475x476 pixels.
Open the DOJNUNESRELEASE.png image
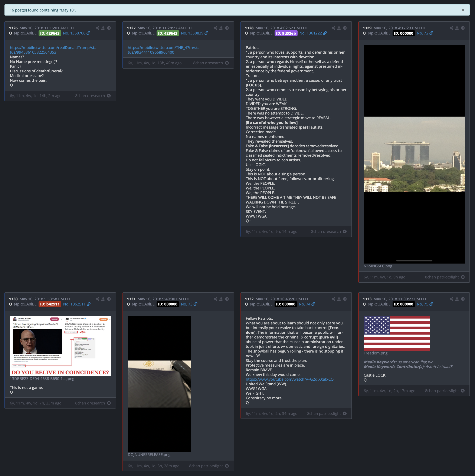click(159, 384)
